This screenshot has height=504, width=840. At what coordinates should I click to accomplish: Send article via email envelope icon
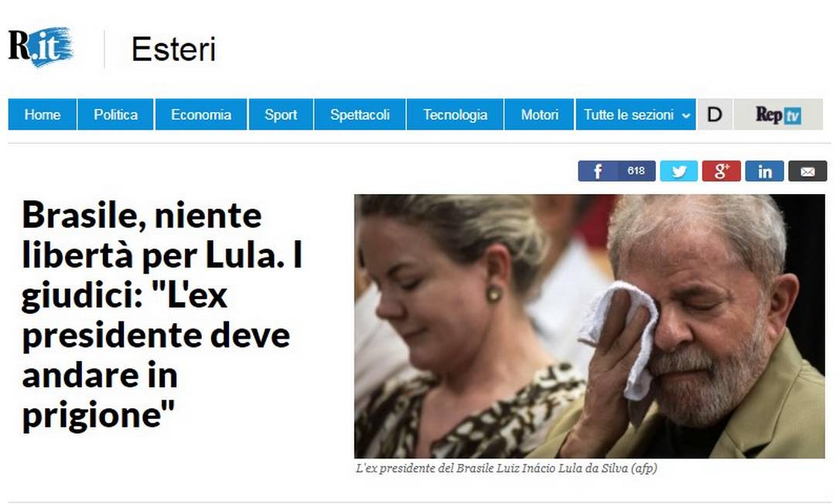coord(808,171)
